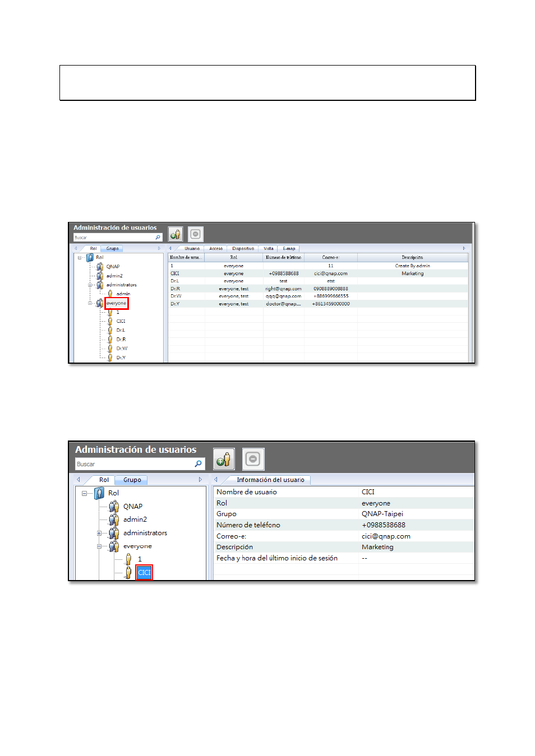Click the Rol root icon in the user-info tree
Image resolution: width=535 pixels, height=756 pixels.
[x=100, y=493]
